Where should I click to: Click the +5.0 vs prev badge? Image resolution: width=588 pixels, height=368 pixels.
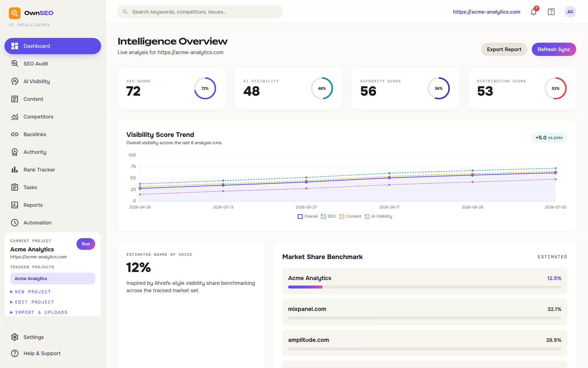[549, 138]
